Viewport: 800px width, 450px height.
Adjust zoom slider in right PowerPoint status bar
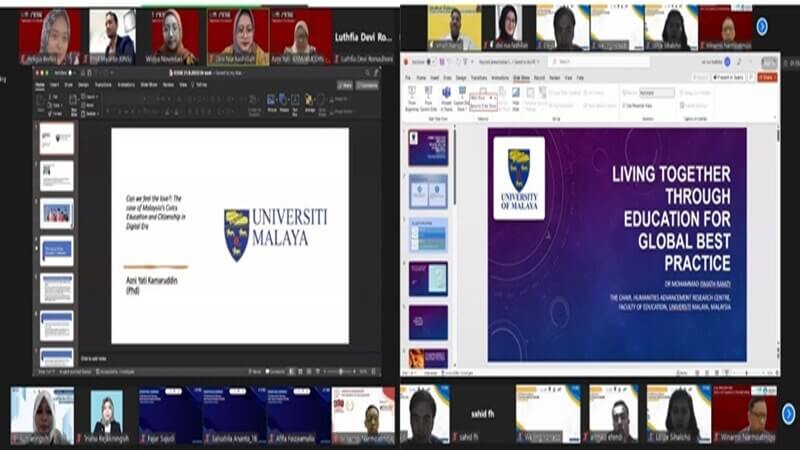pyautogui.click(x=747, y=373)
